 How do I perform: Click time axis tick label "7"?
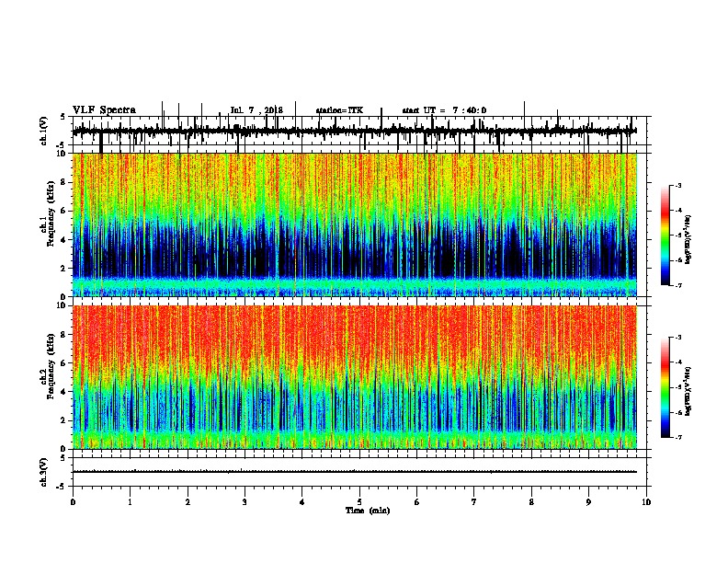point(474,502)
